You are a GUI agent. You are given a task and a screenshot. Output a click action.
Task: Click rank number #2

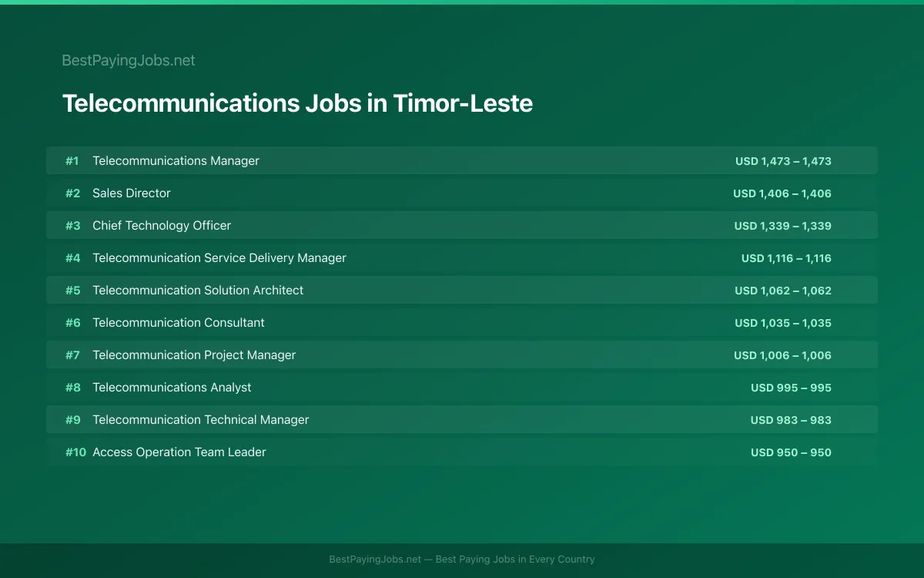pos(72,193)
